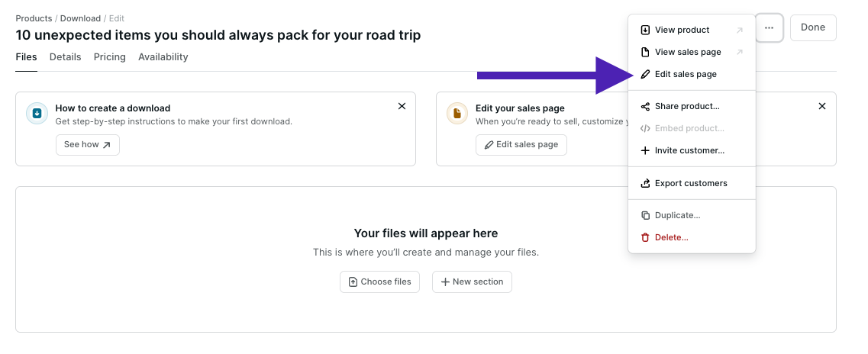Click the Done button

point(813,27)
